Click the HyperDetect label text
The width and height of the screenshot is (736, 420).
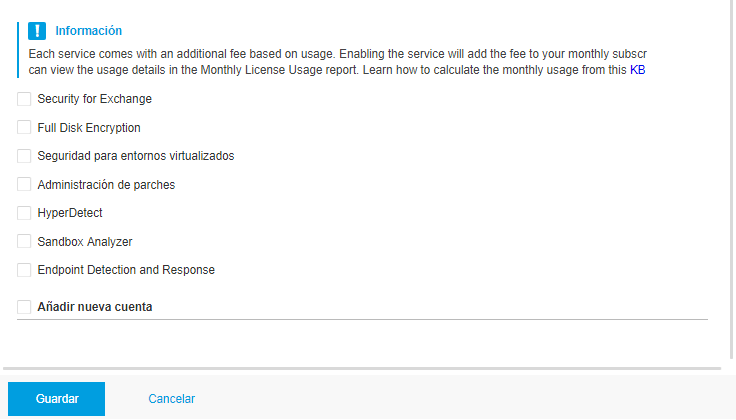pos(70,213)
